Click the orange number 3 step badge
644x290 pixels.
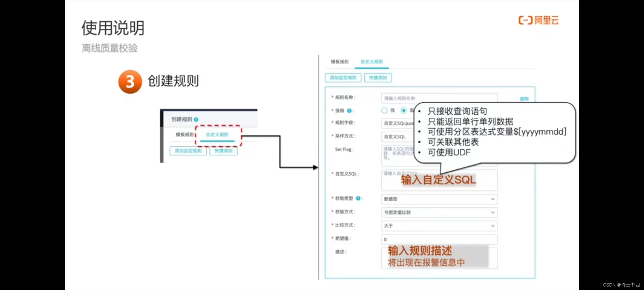tap(130, 82)
